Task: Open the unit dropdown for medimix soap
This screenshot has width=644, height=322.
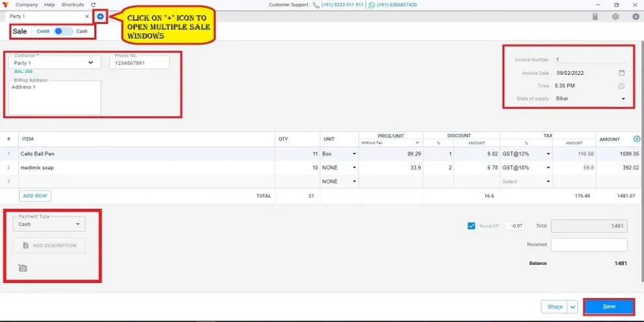Action: 339,168
